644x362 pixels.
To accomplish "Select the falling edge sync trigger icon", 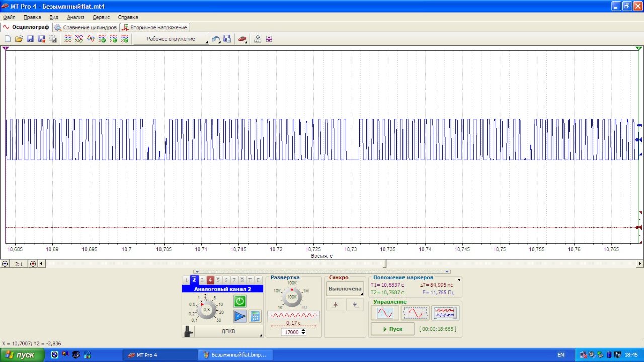I will click(355, 304).
